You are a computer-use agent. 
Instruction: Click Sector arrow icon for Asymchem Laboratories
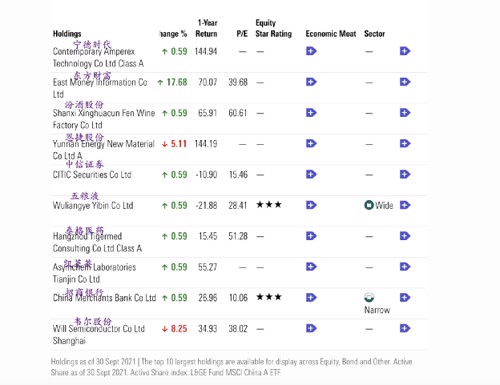405,267
